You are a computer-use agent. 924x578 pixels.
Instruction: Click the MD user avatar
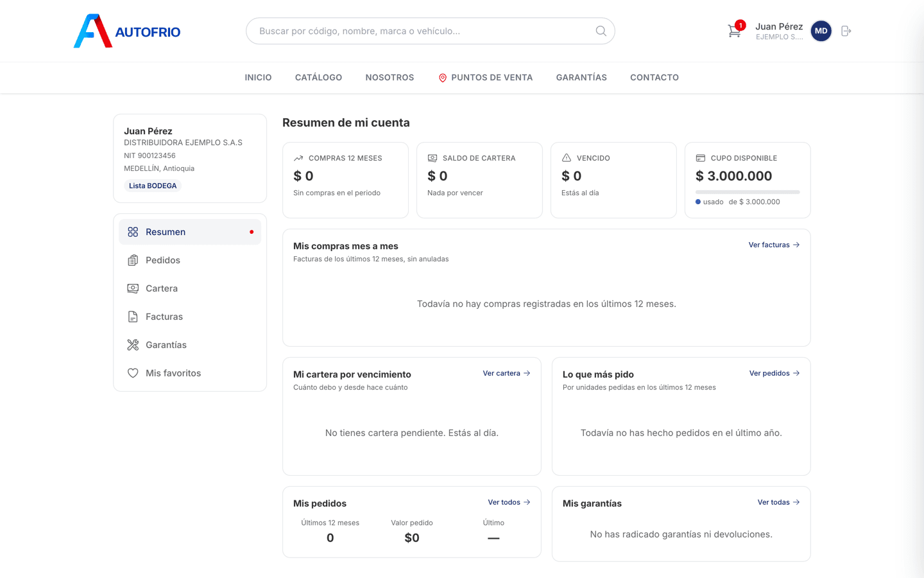coord(821,31)
